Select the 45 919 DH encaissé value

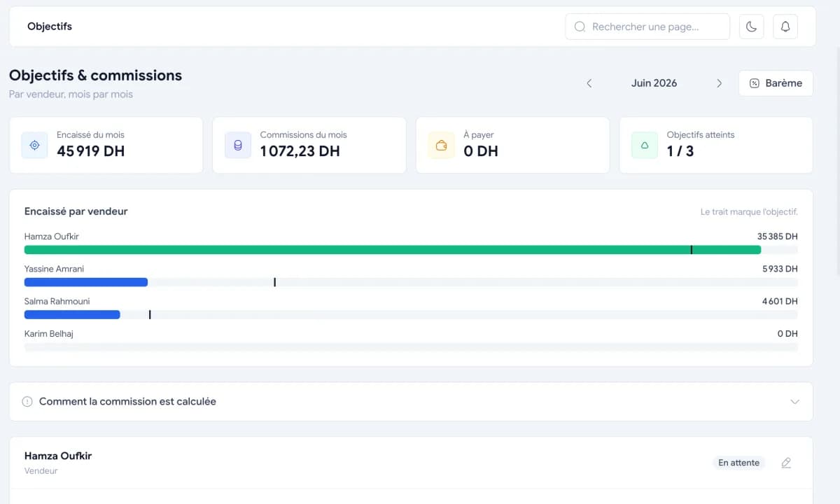click(91, 151)
